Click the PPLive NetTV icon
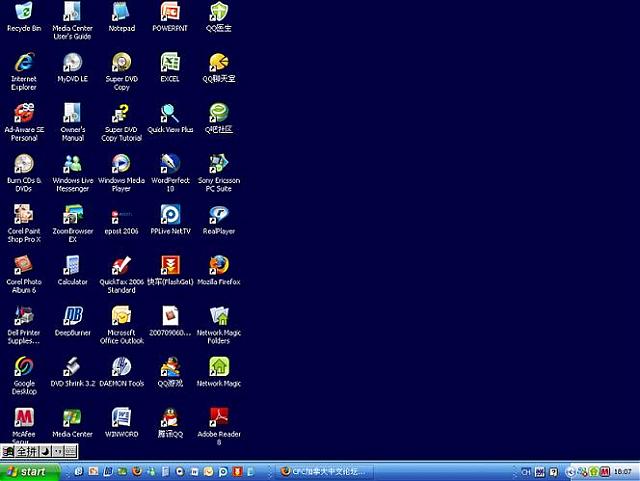Image resolution: width=640 pixels, height=481 pixels. [x=170, y=214]
